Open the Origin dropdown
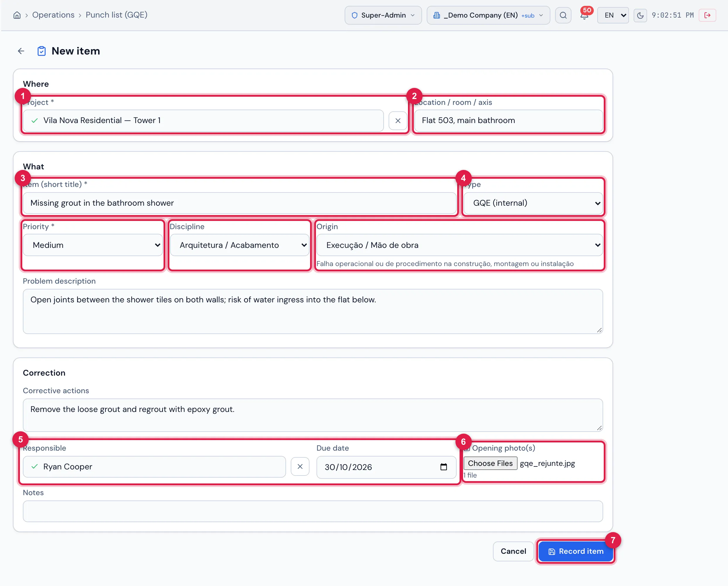 [460, 245]
